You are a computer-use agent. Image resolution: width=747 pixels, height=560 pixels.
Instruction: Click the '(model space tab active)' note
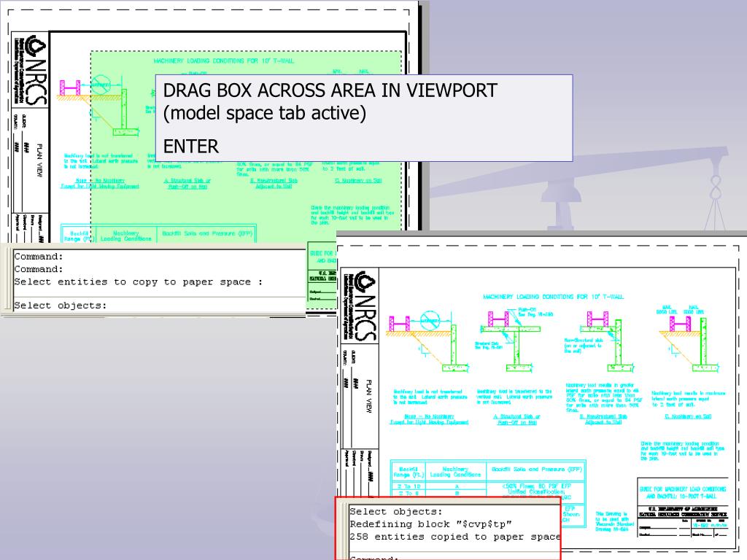click(264, 113)
